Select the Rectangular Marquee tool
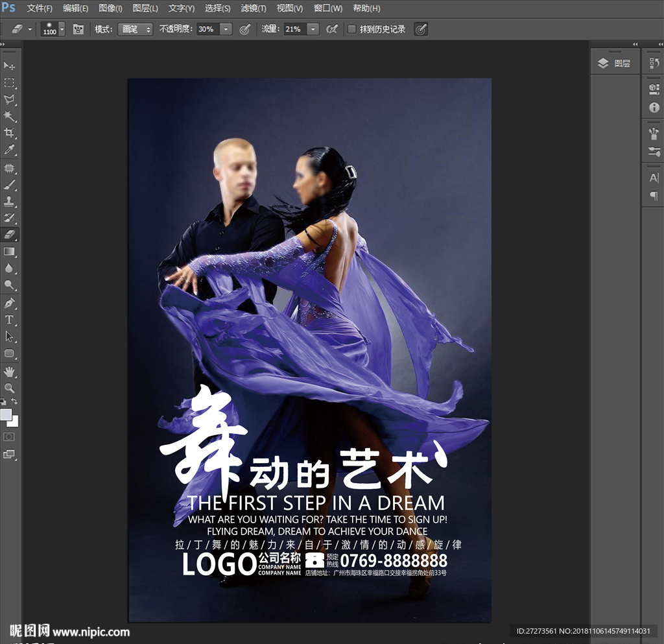Image resolution: width=664 pixels, height=644 pixels. (9, 82)
